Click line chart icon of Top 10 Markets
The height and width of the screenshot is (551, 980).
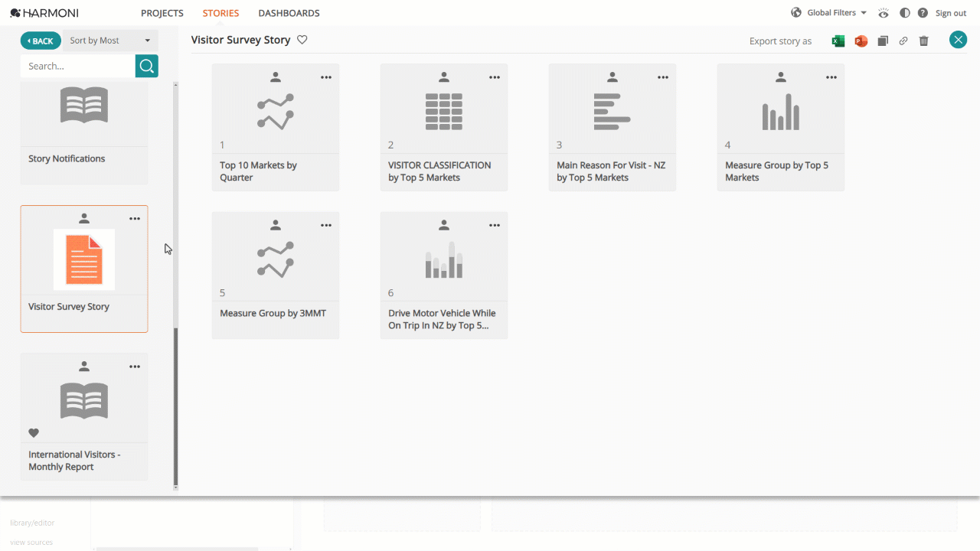pos(276,112)
